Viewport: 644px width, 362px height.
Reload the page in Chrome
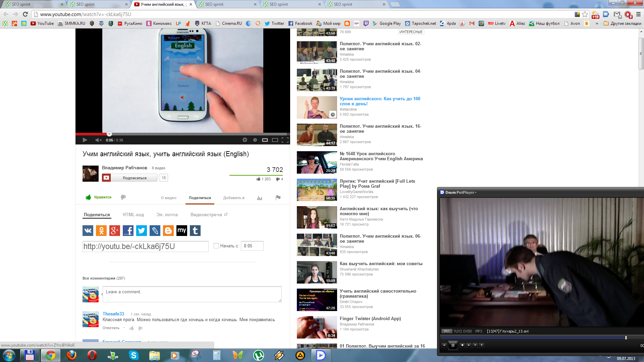(x=25, y=14)
